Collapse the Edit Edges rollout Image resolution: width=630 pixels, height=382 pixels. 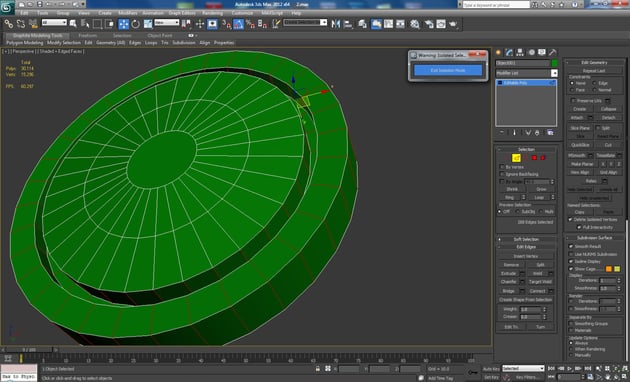point(526,247)
